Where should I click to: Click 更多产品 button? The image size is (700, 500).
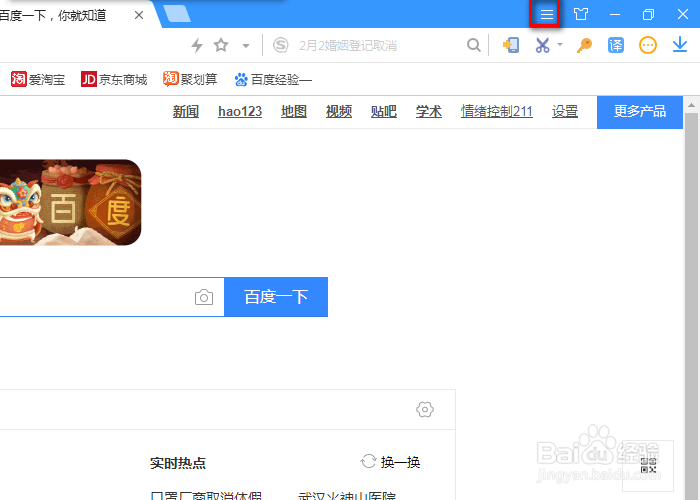(x=640, y=112)
